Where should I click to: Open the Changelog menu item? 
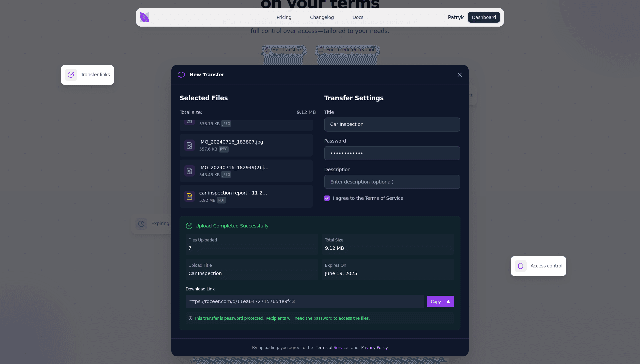pyautogui.click(x=322, y=17)
